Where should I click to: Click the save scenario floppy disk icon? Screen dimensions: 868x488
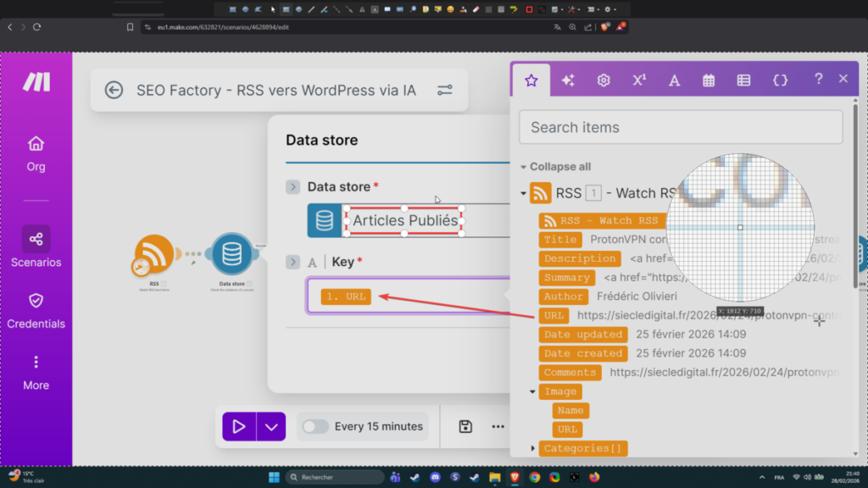(465, 426)
